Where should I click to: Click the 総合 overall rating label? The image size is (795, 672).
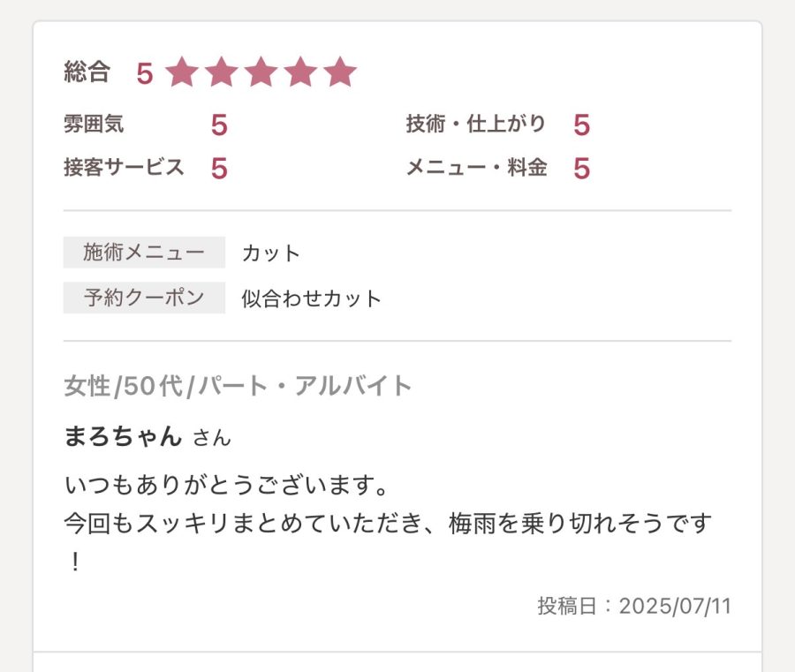click(87, 72)
